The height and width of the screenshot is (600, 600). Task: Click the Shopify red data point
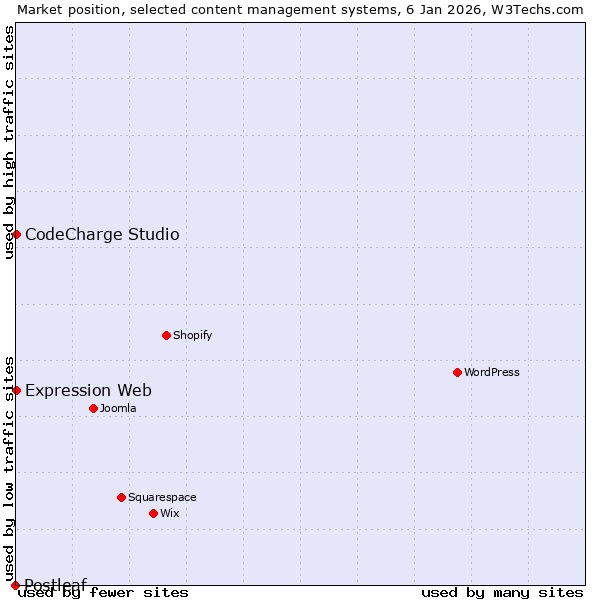coord(166,336)
